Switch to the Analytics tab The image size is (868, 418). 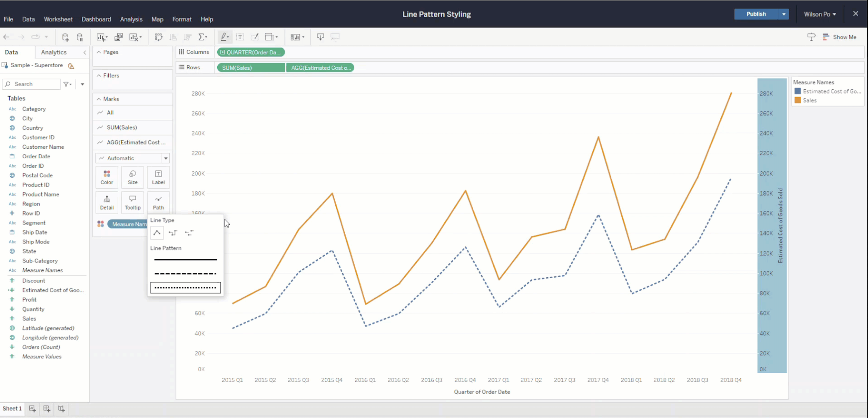click(53, 52)
